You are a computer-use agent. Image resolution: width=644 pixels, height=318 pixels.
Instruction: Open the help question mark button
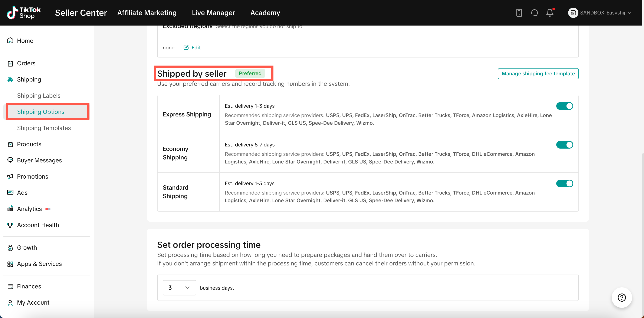pos(622,298)
